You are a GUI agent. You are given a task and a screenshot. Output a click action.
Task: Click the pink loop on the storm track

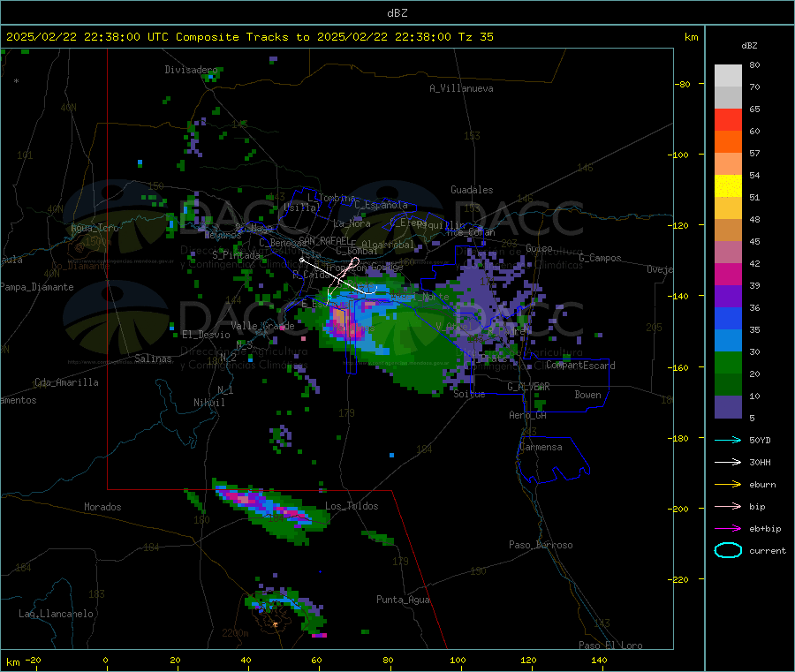[x=354, y=262]
